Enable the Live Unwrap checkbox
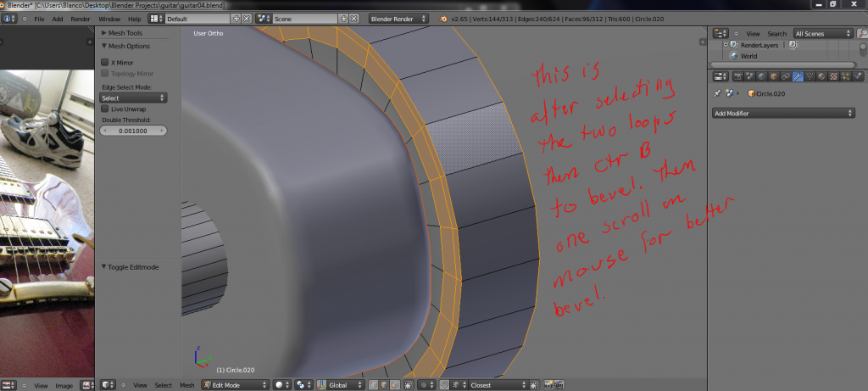Screen dimensions: 868x391 click(x=105, y=109)
